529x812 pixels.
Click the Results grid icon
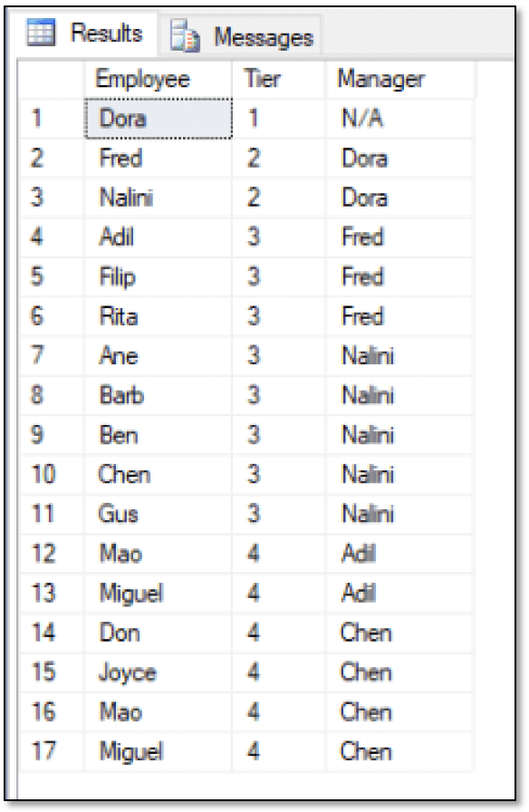click(41, 33)
